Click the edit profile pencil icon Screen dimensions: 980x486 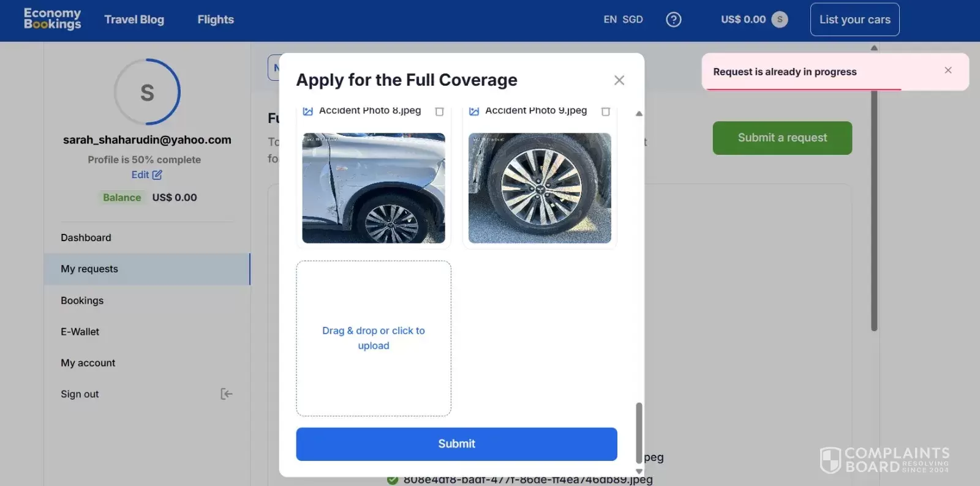pos(157,175)
